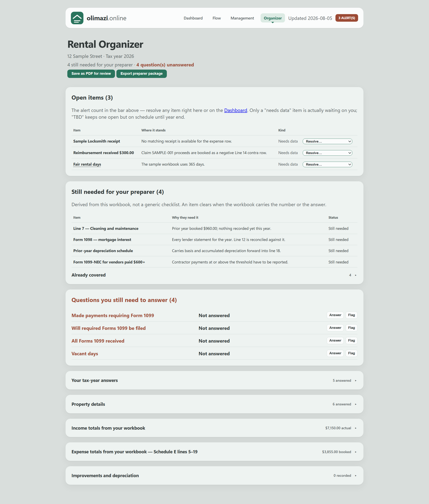Expand Your tax-year answers section
This screenshot has width=429, height=504.
(x=214, y=380)
